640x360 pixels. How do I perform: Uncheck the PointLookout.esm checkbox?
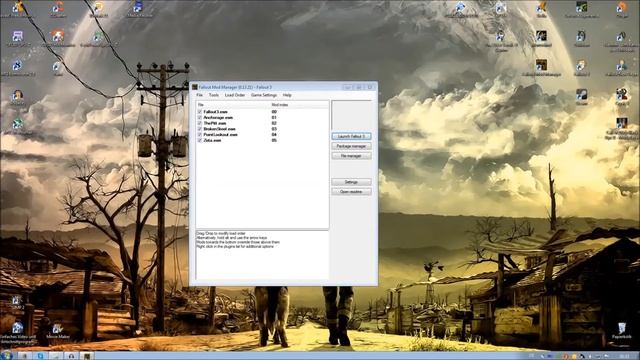pos(200,134)
